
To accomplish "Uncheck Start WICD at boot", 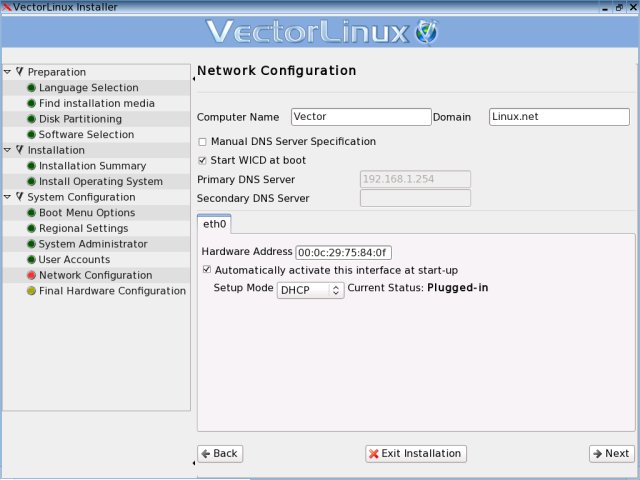I will point(202,160).
